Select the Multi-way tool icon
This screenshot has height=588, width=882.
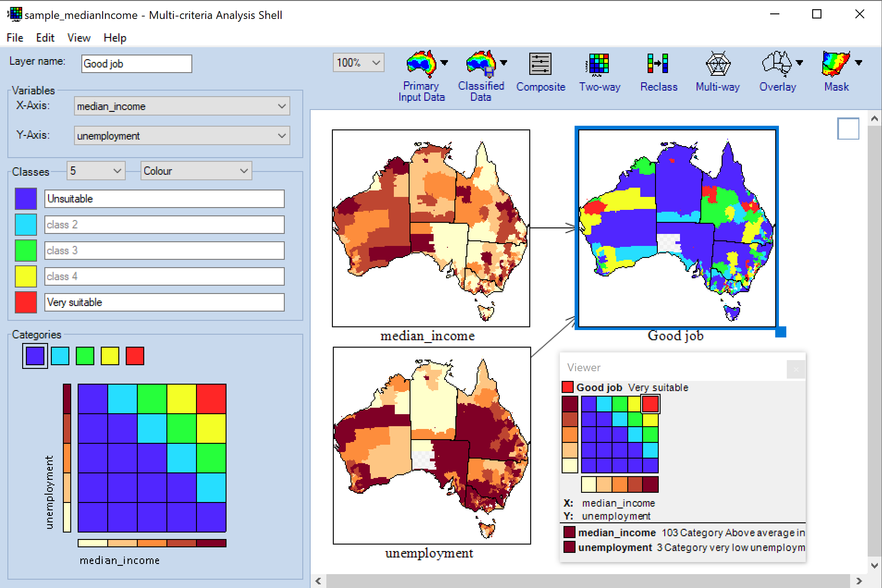click(x=718, y=64)
